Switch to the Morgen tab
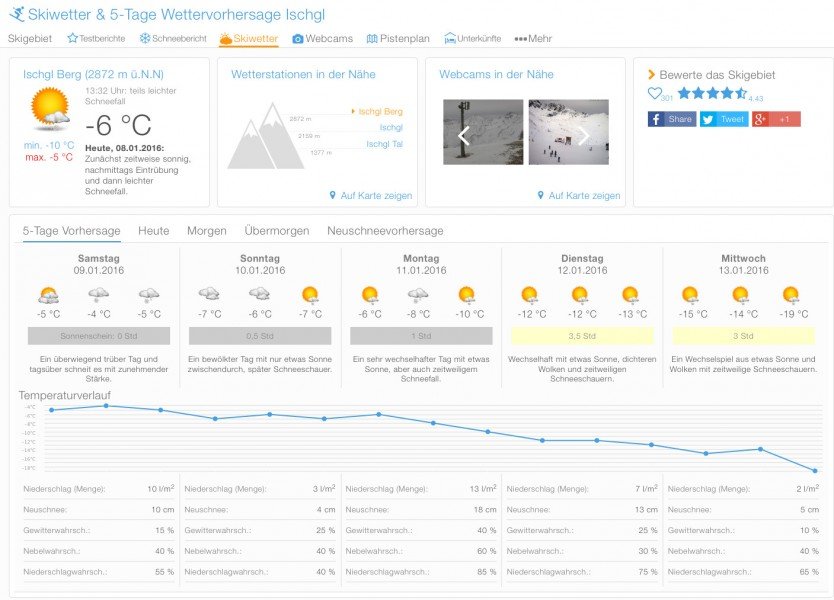The width and height of the screenshot is (834, 600). pos(207,231)
